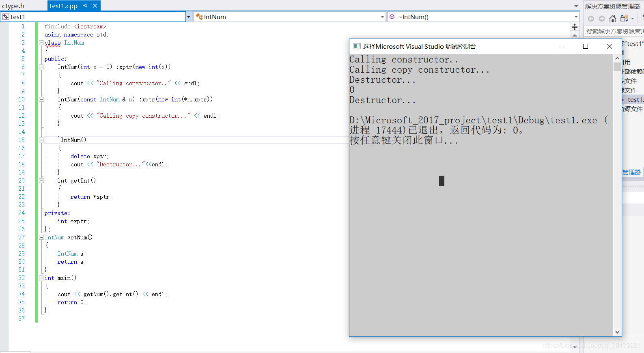The width and height of the screenshot is (644, 353).
Task: Collapse the getInt() function block
Action: (x=41, y=181)
